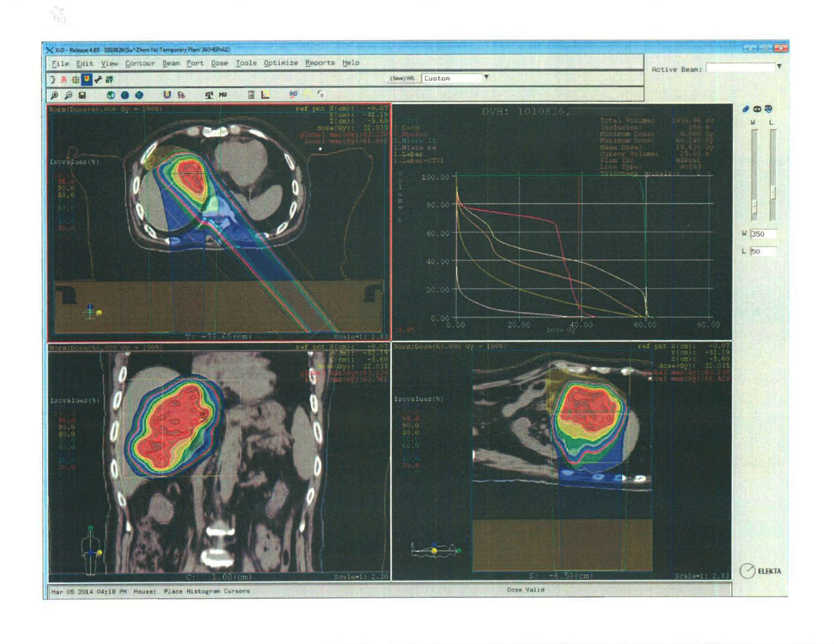834x644 pixels.
Task: Expand the Active Beam dropdown arrow
Action: (x=779, y=66)
